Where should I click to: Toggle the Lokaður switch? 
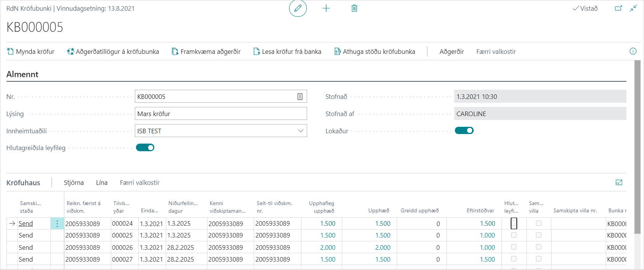coord(464,131)
